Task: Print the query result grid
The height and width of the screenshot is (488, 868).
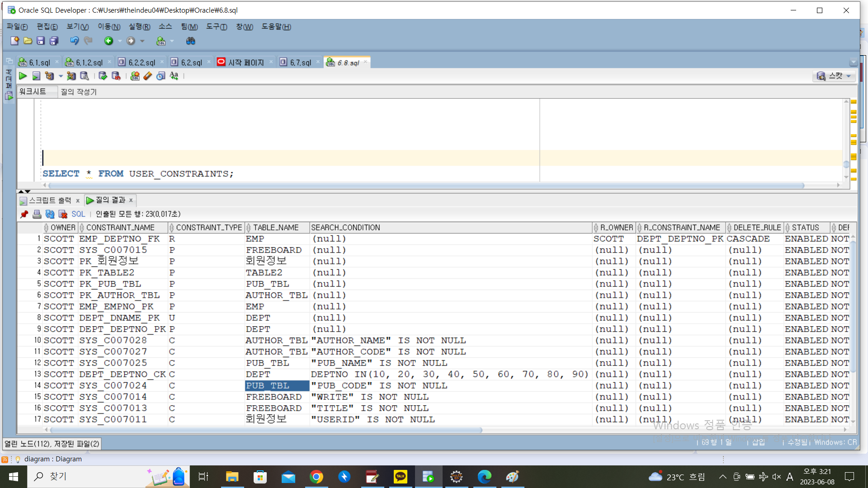Action: coord(37,214)
